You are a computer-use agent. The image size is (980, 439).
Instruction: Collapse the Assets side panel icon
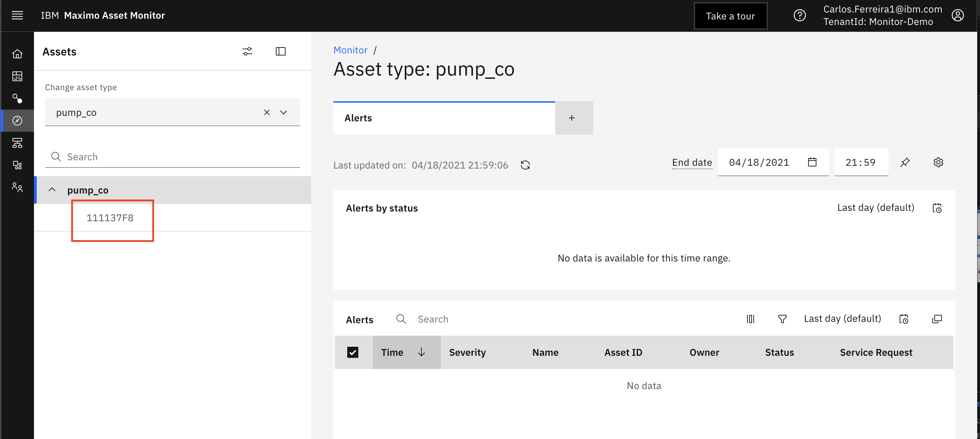pyautogui.click(x=280, y=51)
